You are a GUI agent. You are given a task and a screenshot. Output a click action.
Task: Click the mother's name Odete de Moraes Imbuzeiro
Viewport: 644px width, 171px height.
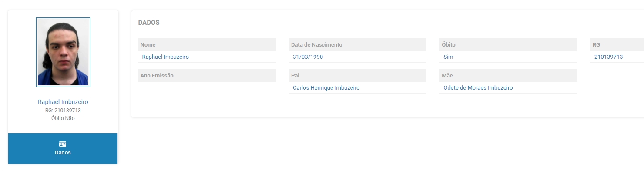[x=478, y=88]
